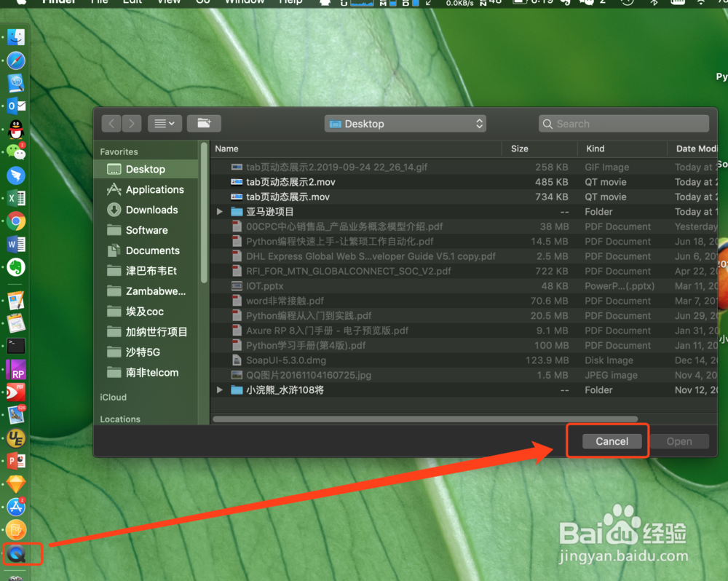
Task: Open Microsoft Outlook in the dock
Action: click(x=16, y=106)
